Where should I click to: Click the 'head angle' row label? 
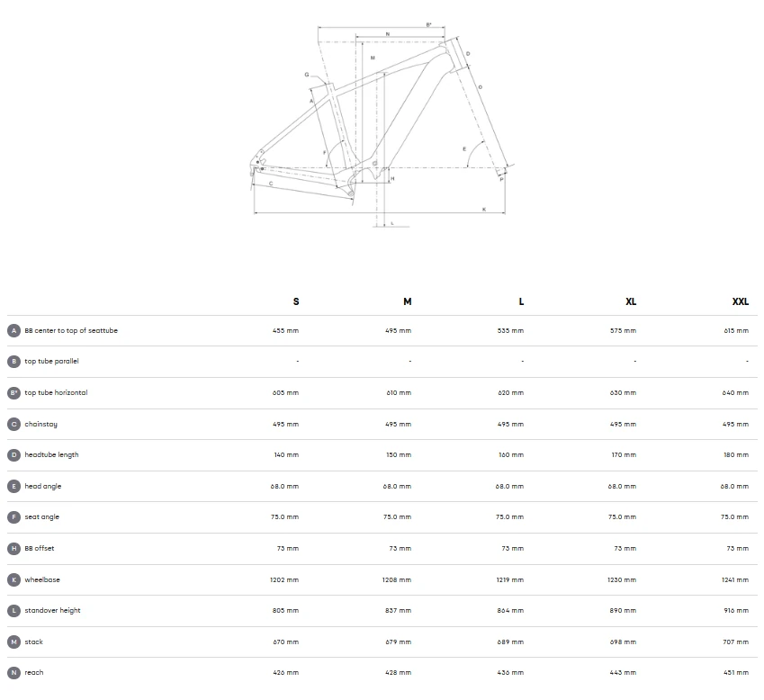[43, 486]
